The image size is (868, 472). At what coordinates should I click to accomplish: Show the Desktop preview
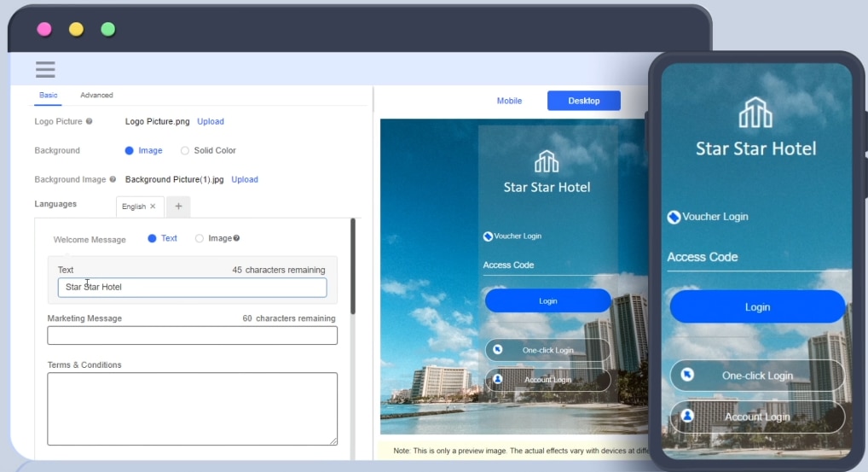pos(584,101)
